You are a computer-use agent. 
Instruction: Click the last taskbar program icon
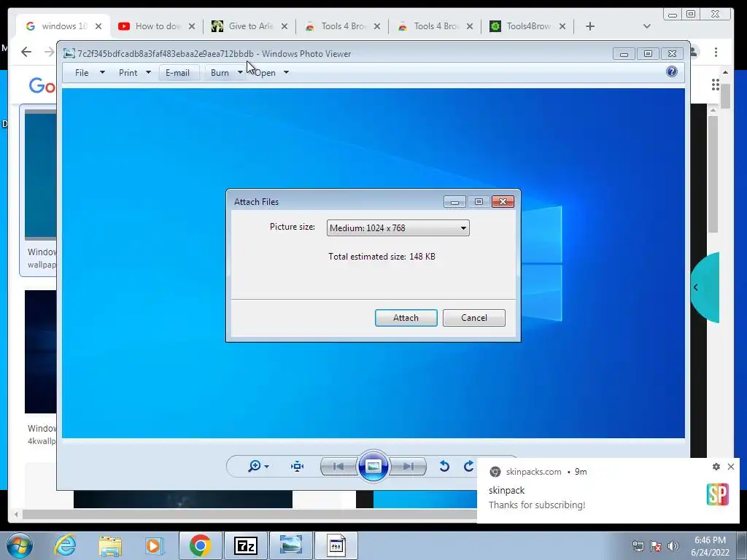click(336, 545)
